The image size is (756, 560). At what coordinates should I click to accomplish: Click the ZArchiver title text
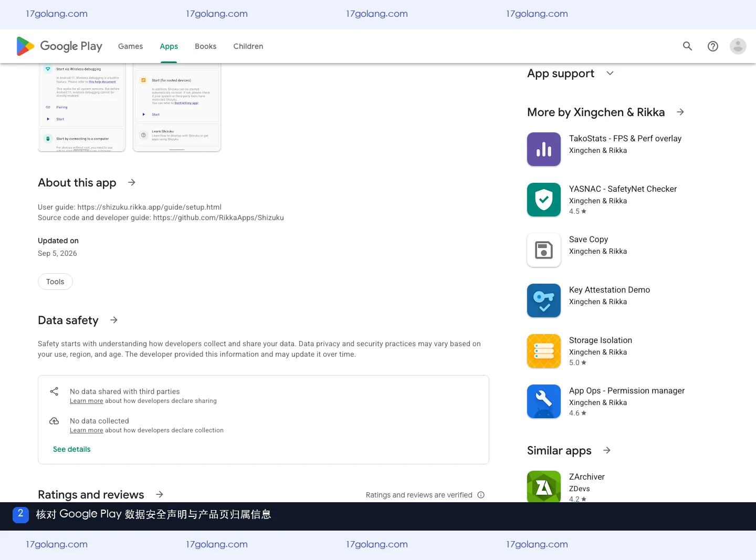coord(587,476)
